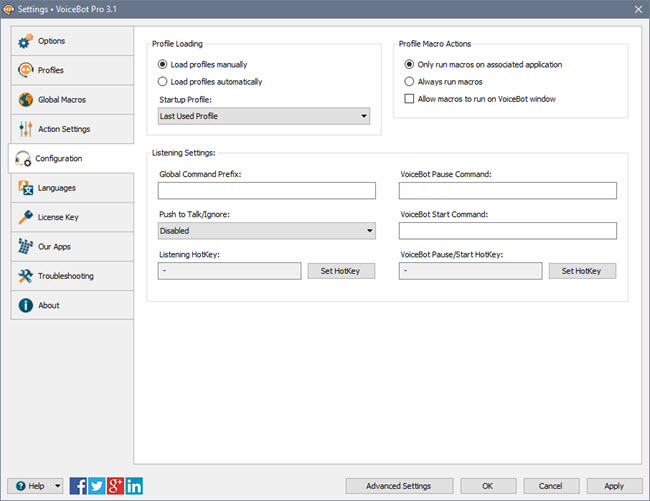Click the Configuration headset-gear icon
Screen dimensions: 650x501
click(23, 158)
